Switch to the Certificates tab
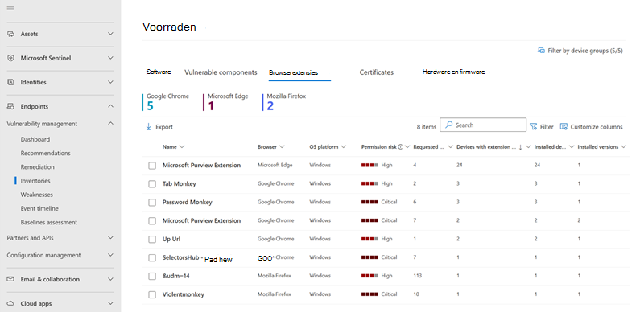 [377, 72]
